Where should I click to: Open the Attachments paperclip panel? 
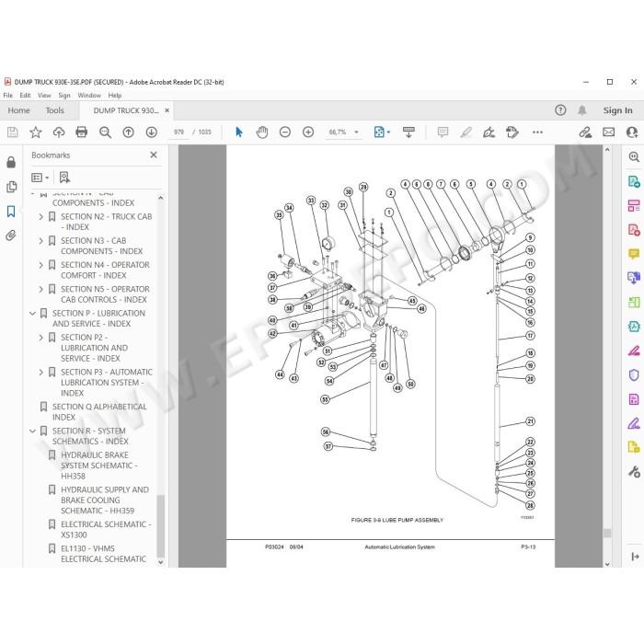(11, 236)
